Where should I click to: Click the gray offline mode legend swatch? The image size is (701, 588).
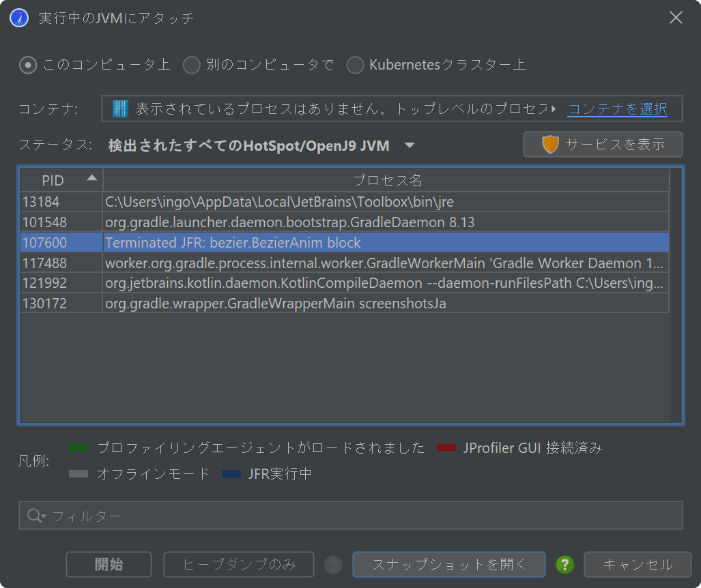click(78, 473)
